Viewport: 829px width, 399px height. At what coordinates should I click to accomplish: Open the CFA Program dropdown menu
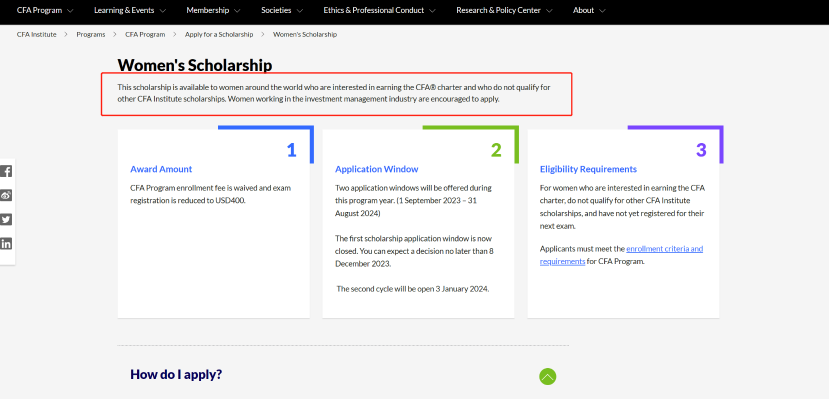point(45,10)
